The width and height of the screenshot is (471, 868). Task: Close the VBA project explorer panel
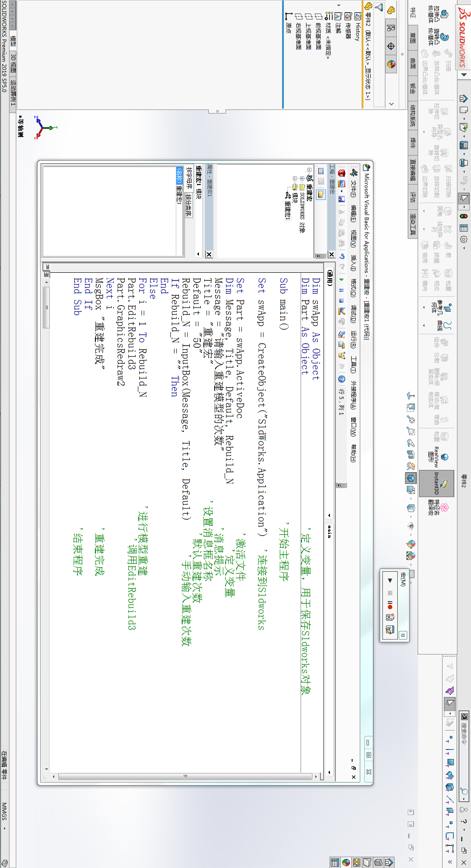pyautogui.click(x=331, y=255)
